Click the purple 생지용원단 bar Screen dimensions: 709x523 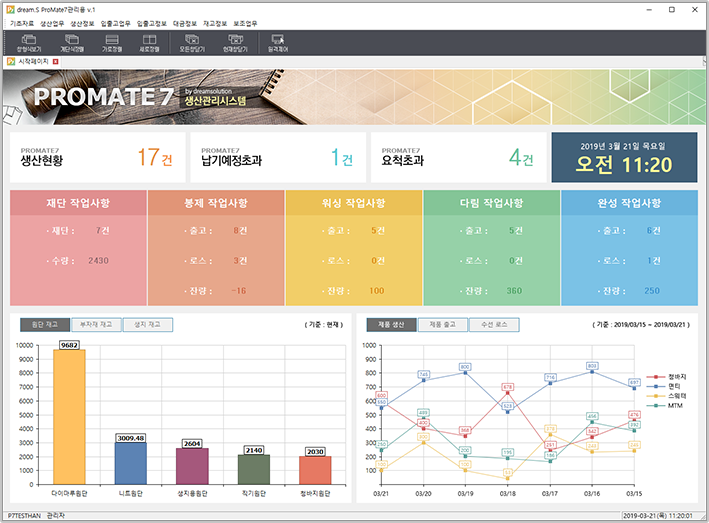pyautogui.click(x=192, y=466)
